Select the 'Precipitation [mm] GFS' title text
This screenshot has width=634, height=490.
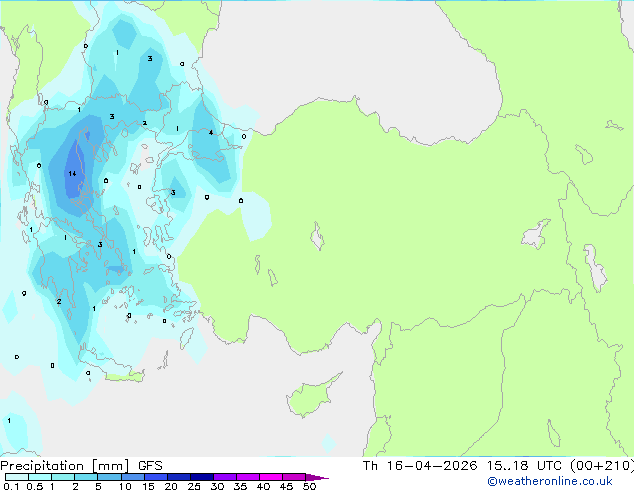pos(81,466)
